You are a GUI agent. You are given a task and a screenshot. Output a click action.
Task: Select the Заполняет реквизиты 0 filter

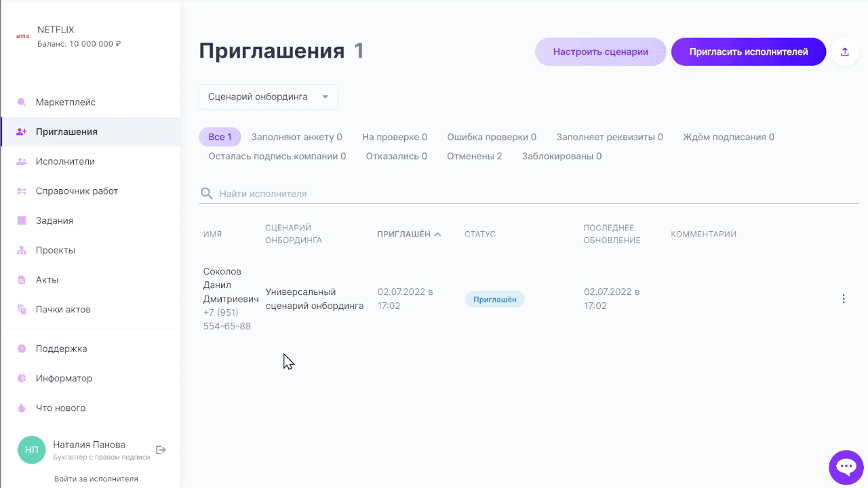tap(610, 137)
